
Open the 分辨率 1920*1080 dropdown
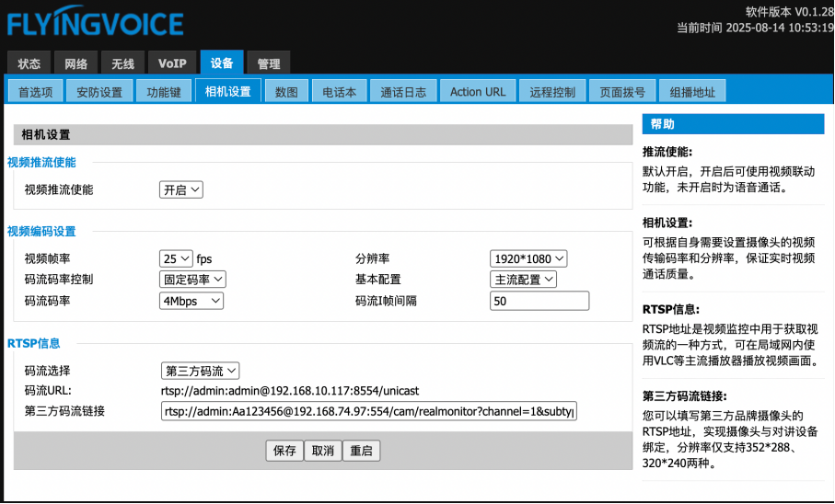click(528, 258)
